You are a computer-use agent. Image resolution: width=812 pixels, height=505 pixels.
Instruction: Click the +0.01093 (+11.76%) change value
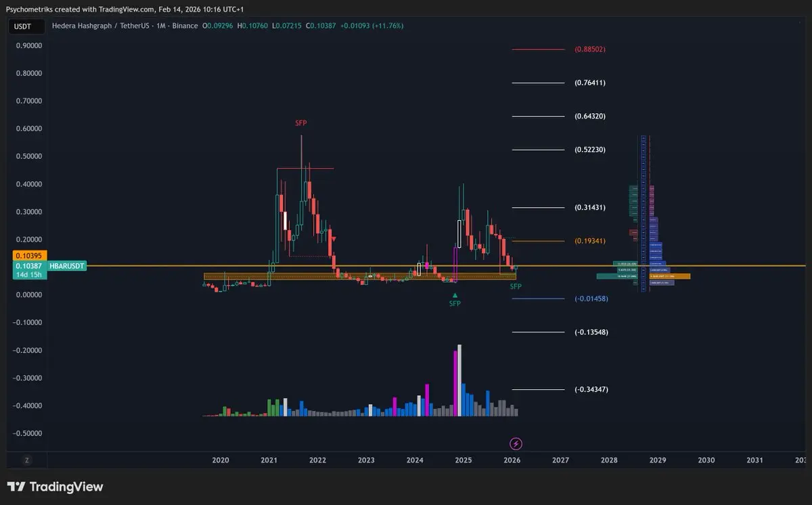(371, 26)
